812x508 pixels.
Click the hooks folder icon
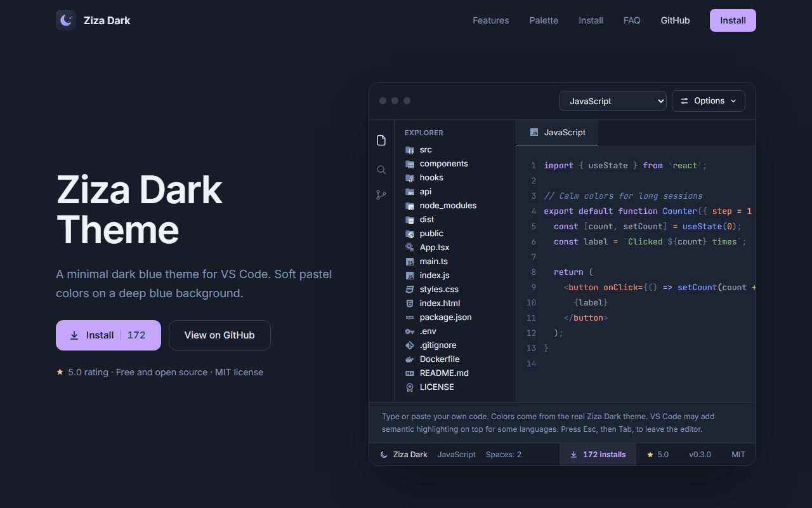(410, 178)
